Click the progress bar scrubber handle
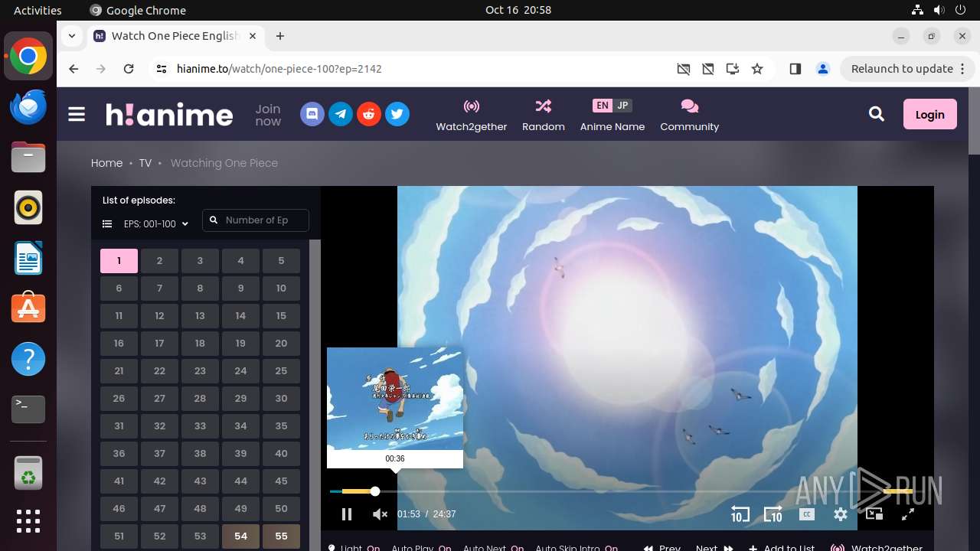This screenshot has width=980, height=551. pyautogui.click(x=375, y=491)
